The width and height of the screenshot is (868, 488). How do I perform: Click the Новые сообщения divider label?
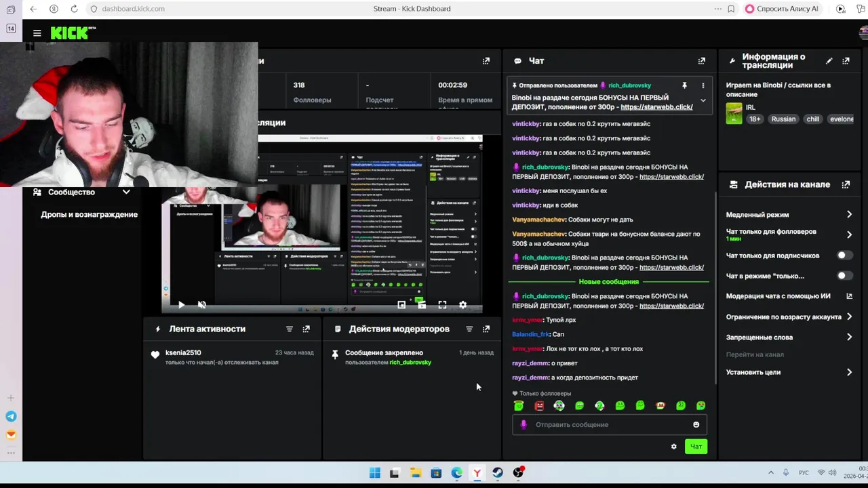[609, 282]
